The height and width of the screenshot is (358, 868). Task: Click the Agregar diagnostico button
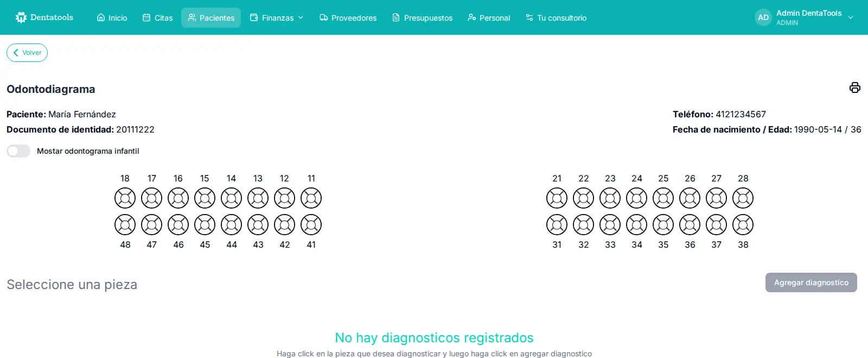click(x=811, y=282)
